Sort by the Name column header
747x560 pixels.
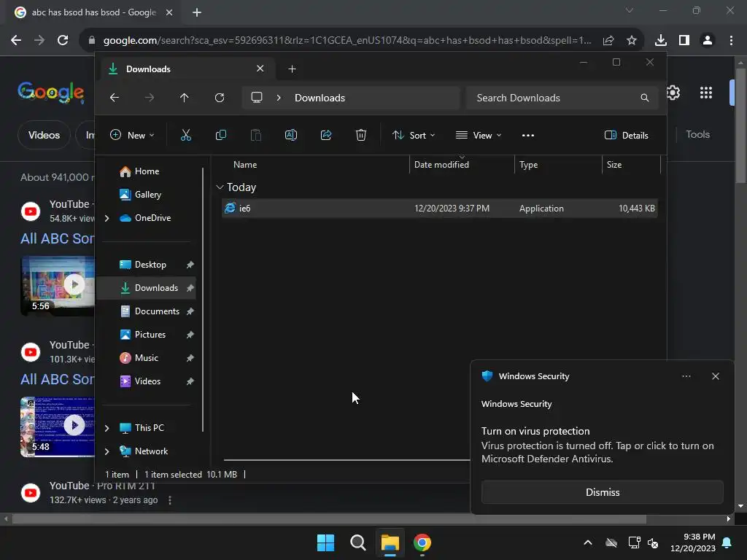(x=245, y=165)
